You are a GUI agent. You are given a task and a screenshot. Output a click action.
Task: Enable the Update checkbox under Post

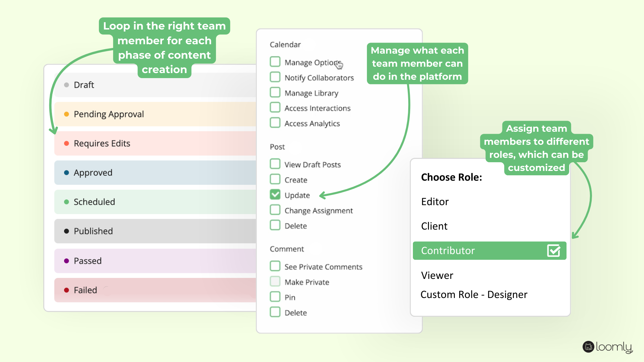pos(275,194)
